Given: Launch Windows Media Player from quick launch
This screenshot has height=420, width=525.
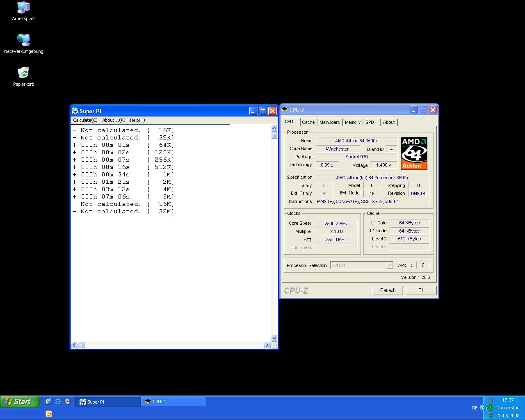Looking at the screenshot, I should tap(68, 402).
